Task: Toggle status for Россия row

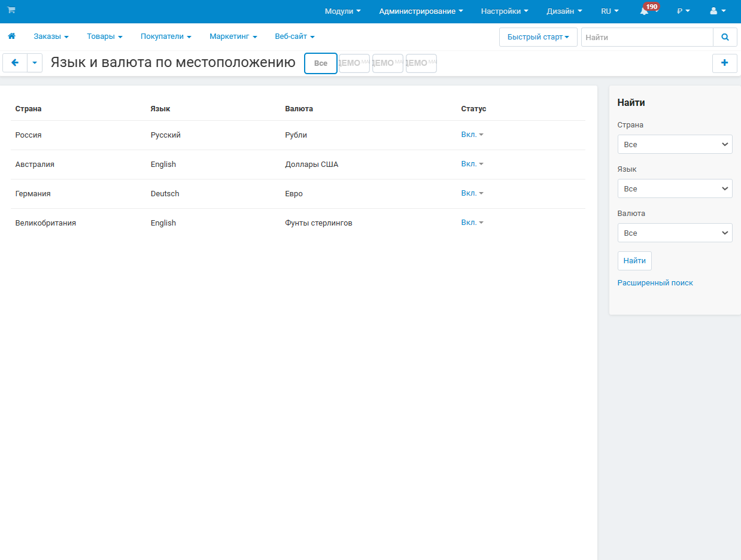Action: click(x=472, y=135)
